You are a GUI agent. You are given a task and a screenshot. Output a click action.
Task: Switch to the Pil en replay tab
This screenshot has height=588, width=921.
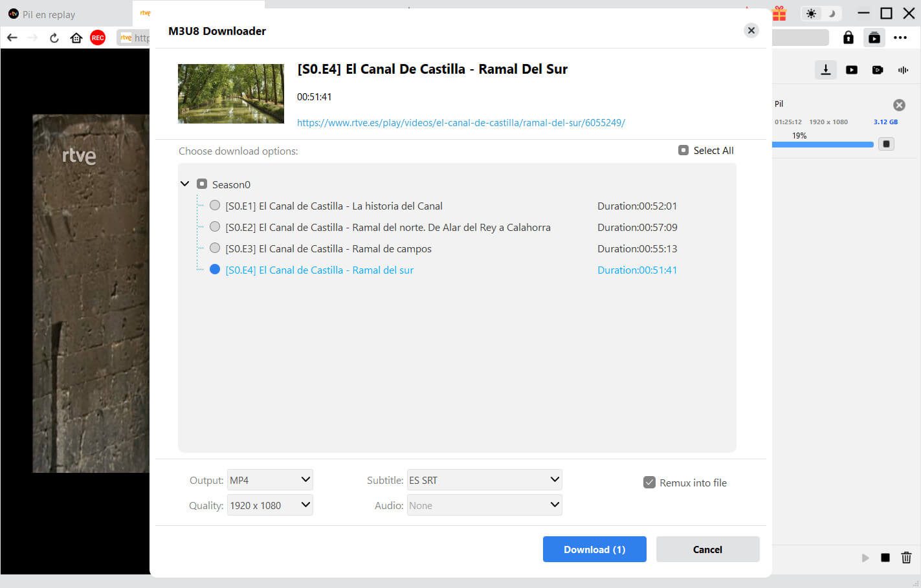(49, 14)
